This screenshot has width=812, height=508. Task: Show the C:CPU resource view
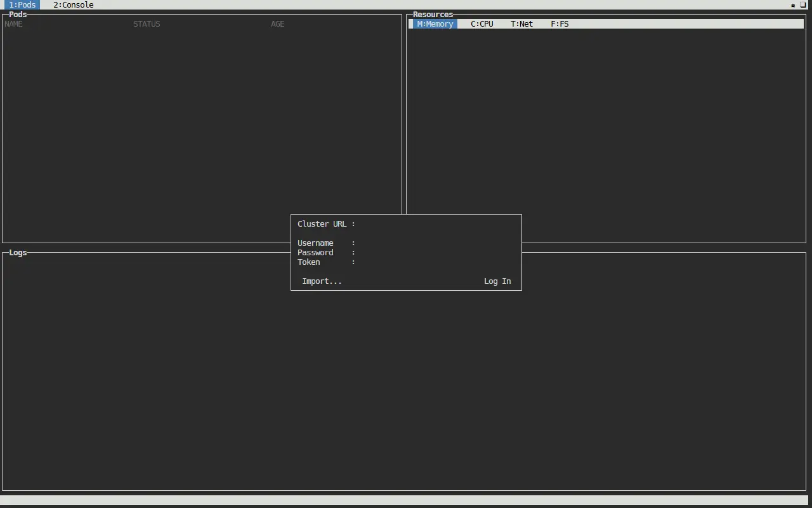(482, 24)
